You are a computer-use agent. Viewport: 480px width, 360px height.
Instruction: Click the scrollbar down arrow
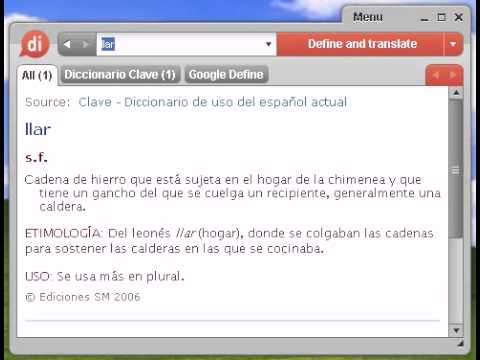click(456, 330)
